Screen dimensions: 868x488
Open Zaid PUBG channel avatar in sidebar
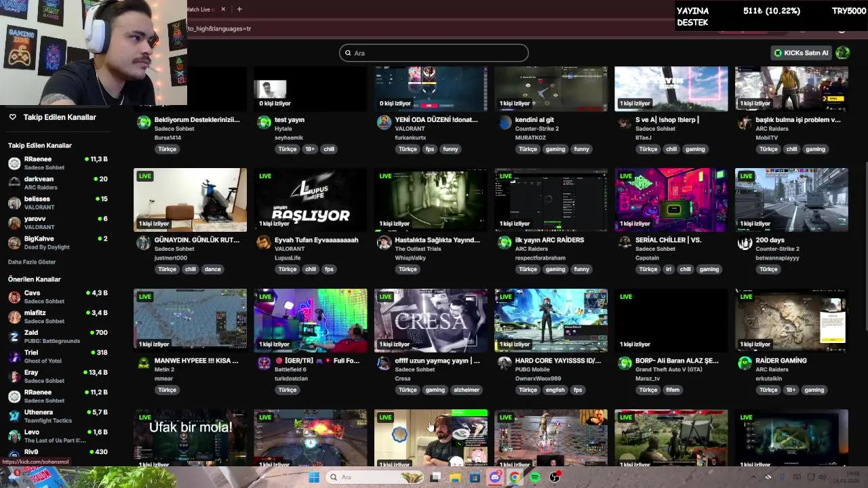coord(14,337)
